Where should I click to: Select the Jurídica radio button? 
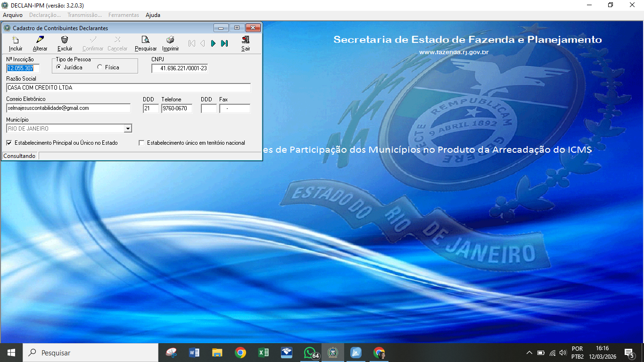click(59, 67)
